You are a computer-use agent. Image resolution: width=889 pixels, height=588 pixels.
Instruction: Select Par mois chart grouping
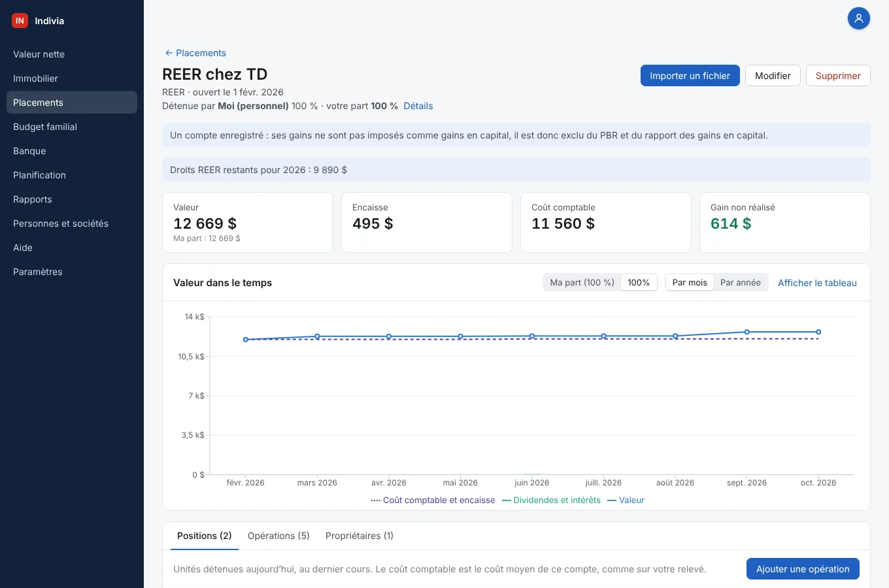pyautogui.click(x=690, y=282)
